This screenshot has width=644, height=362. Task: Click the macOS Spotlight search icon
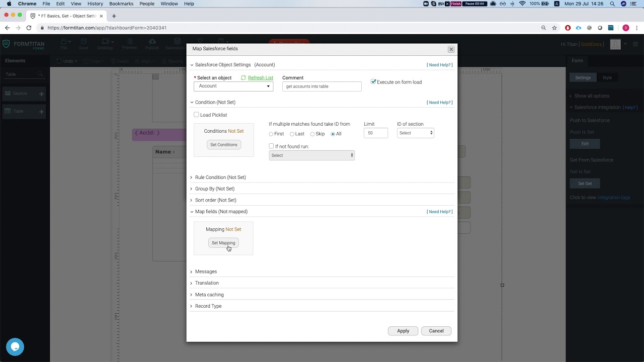pyautogui.click(x=612, y=4)
